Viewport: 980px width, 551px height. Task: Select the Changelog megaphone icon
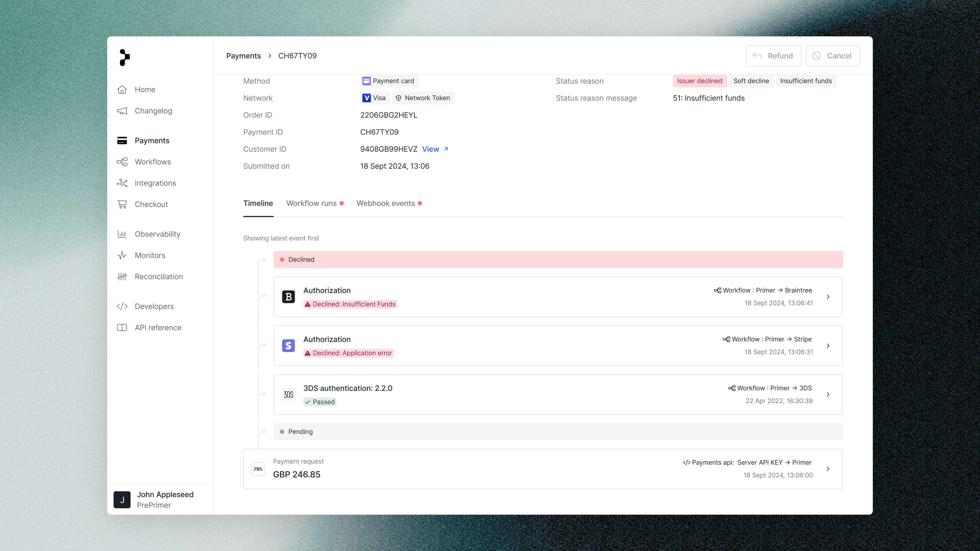pos(122,111)
